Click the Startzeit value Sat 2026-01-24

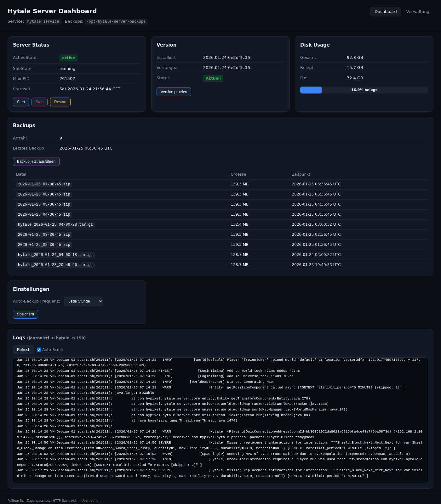point(90,89)
